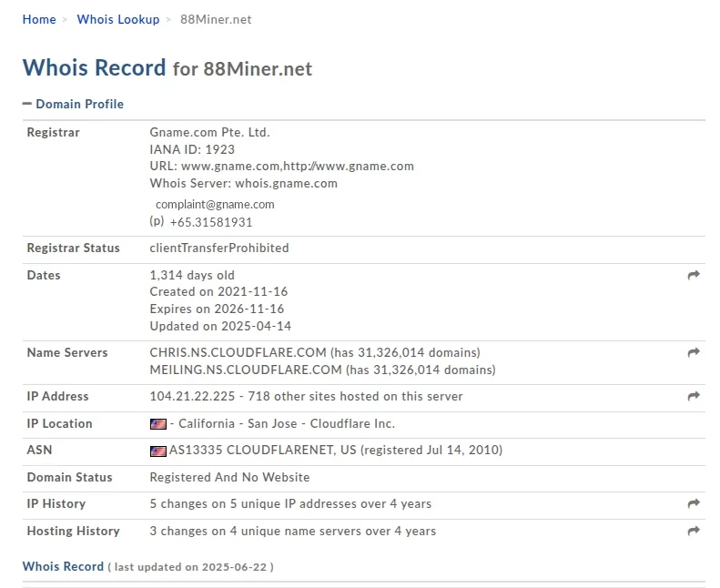Click the Whois Record section heading at the bottom
This screenshot has width=720, height=588.
point(63,566)
